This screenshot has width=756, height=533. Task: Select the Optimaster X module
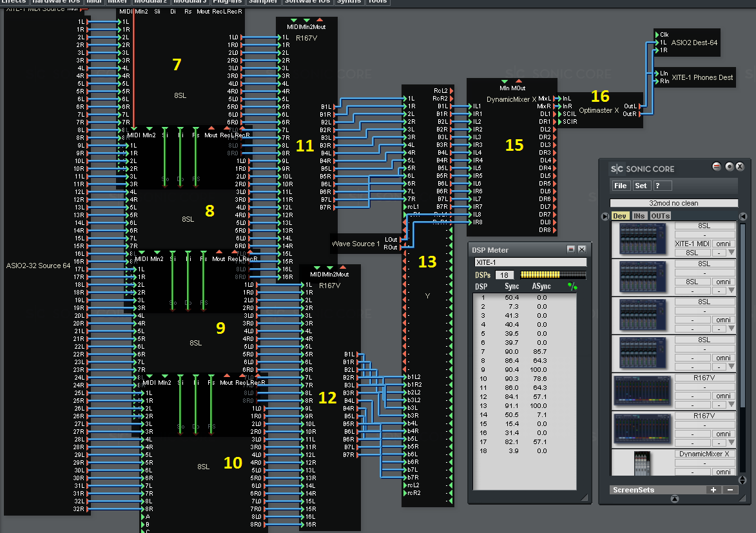coord(599,110)
